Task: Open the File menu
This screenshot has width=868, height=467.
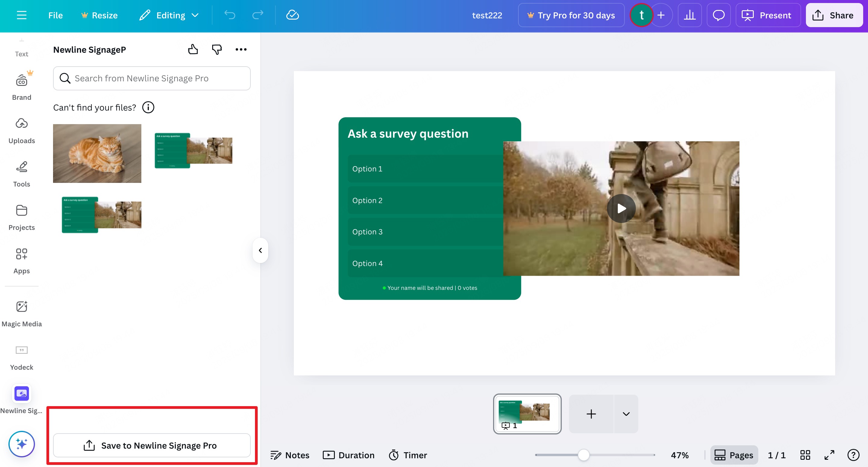Action: pyautogui.click(x=55, y=15)
